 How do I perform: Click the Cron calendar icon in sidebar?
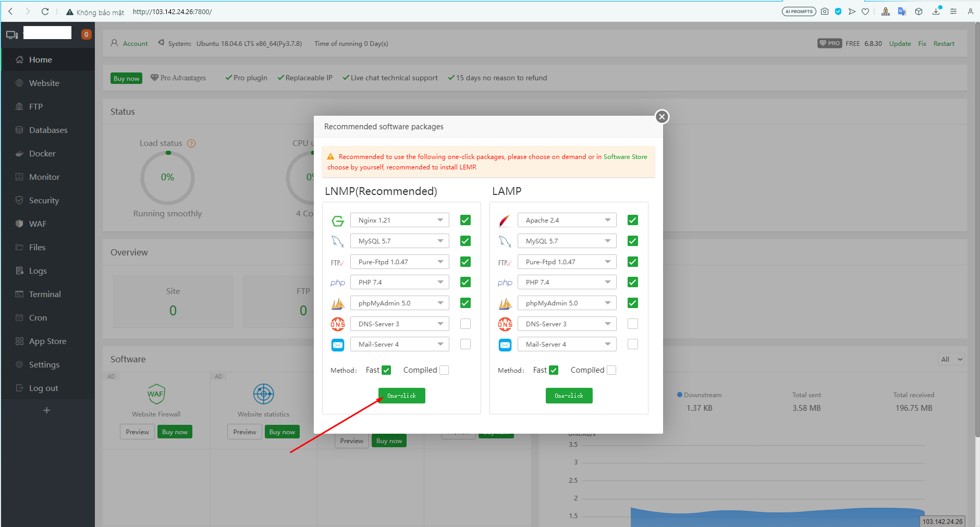tap(19, 317)
